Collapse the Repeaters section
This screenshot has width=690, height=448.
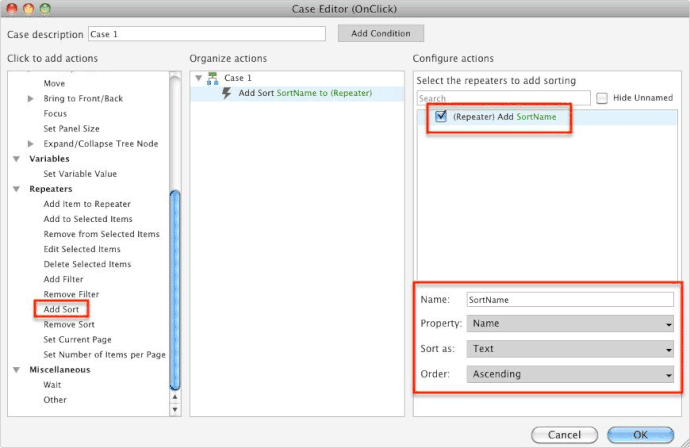tap(17, 189)
